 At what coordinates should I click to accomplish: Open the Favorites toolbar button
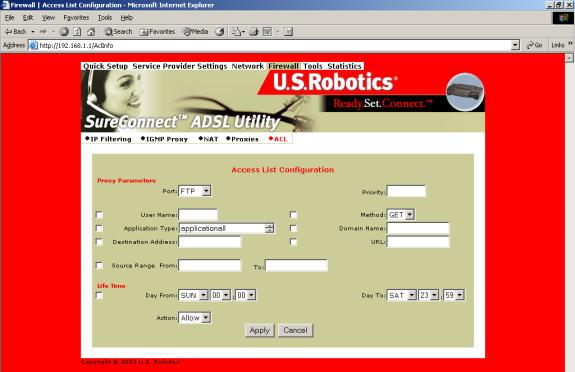157,32
